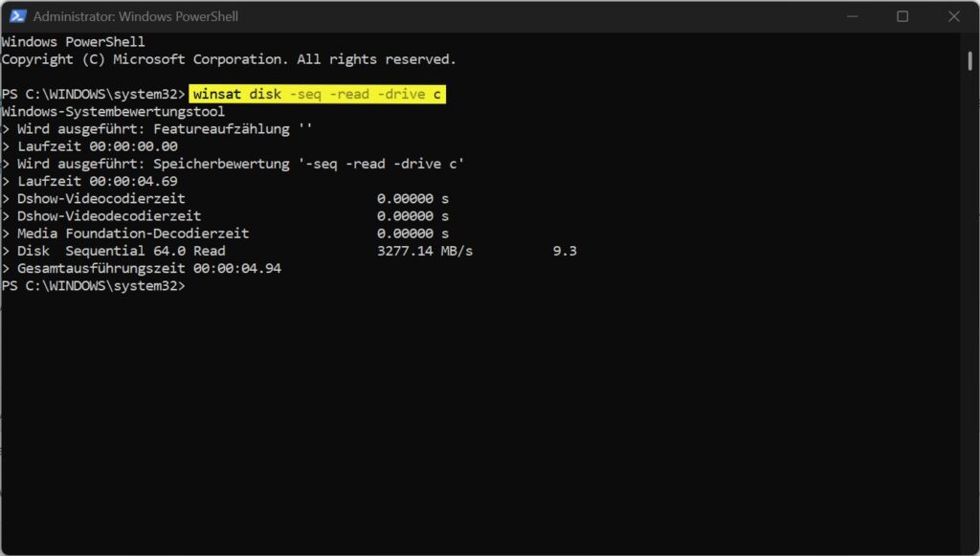Click the 'Copyright (C) Microsoft Corporation' line
This screenshot has width=980, height=556.
[229, 59]
